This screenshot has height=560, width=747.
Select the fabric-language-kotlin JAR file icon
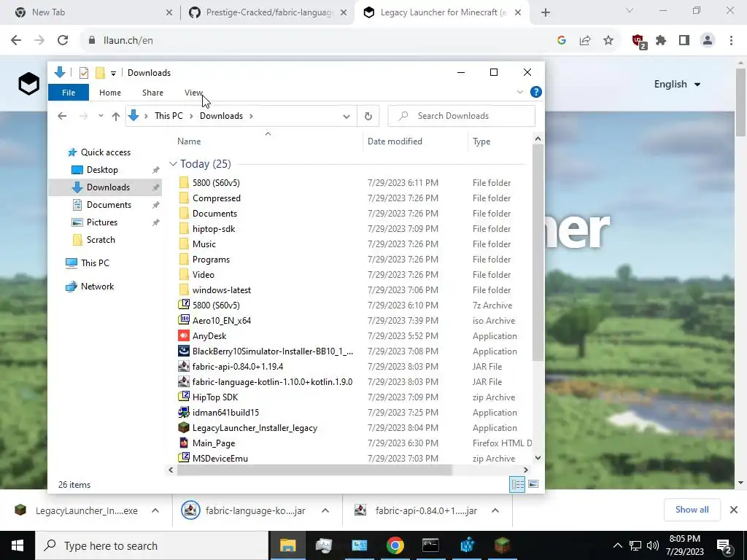tap(183, 382)
